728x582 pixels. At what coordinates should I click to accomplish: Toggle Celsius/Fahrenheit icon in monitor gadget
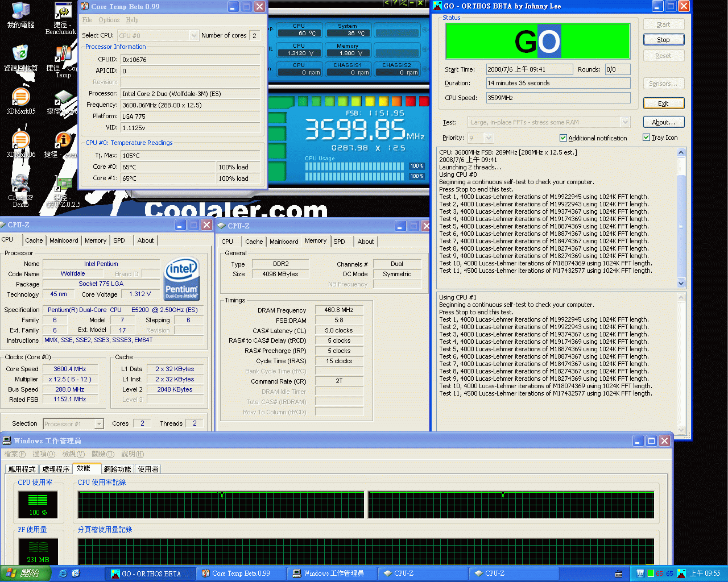(x=403, y=3)
